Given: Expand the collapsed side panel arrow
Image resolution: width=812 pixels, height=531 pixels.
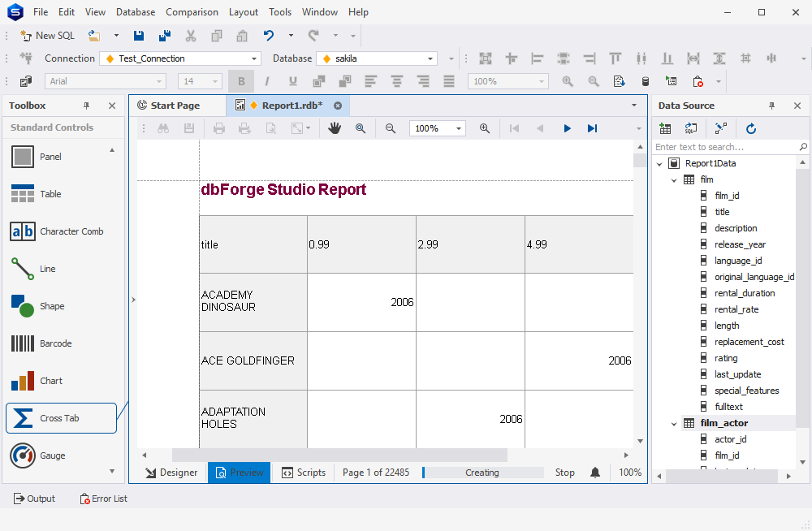Looking at the screenshot, I should pos(133,300).
